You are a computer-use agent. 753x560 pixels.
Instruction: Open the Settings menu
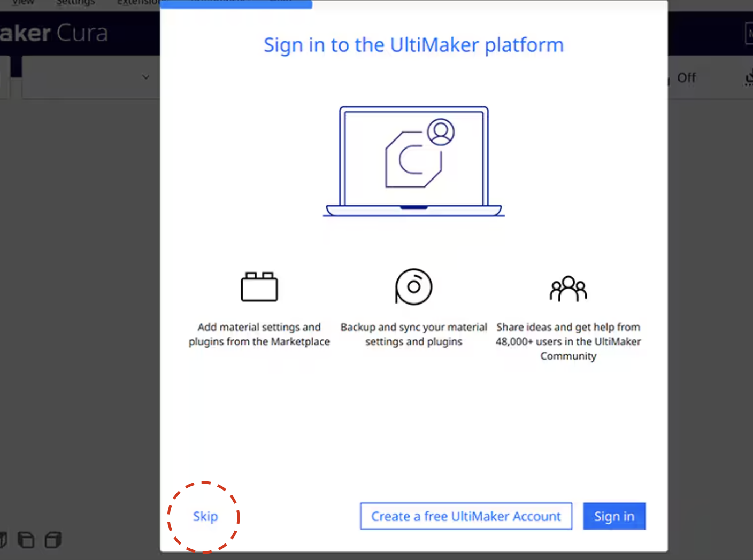click(x=75, y=3)
